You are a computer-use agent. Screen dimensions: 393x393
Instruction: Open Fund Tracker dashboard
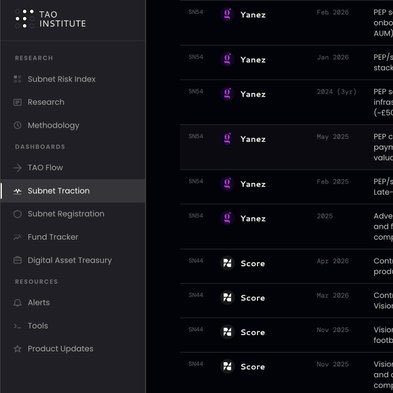(x=53, y=237)
